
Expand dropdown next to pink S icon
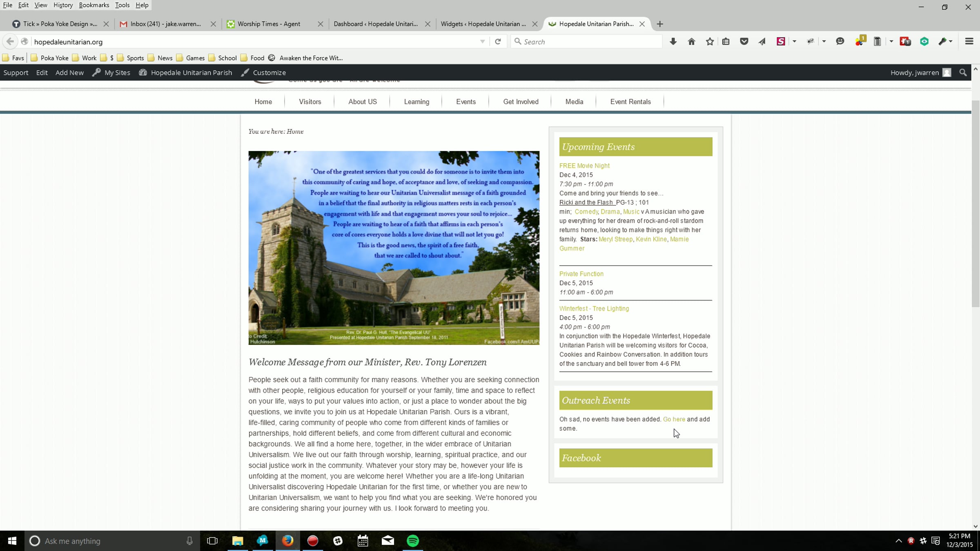pyautogui.click(x=794, y=42)
